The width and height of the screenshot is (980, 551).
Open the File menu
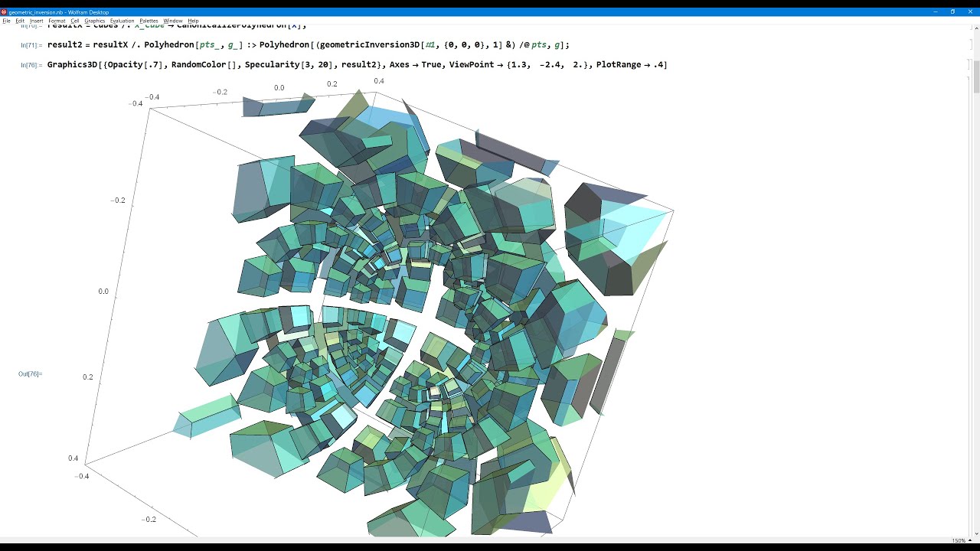pos(7,21)
